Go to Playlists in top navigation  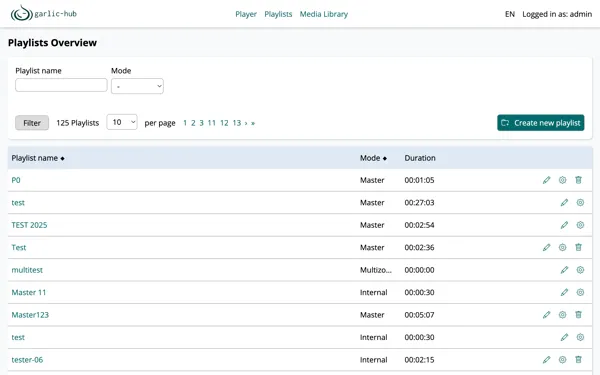[278, 14]
